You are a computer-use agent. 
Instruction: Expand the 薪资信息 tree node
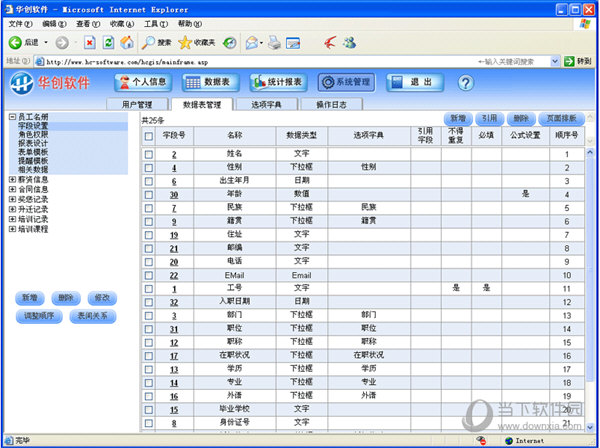(12, 179)
